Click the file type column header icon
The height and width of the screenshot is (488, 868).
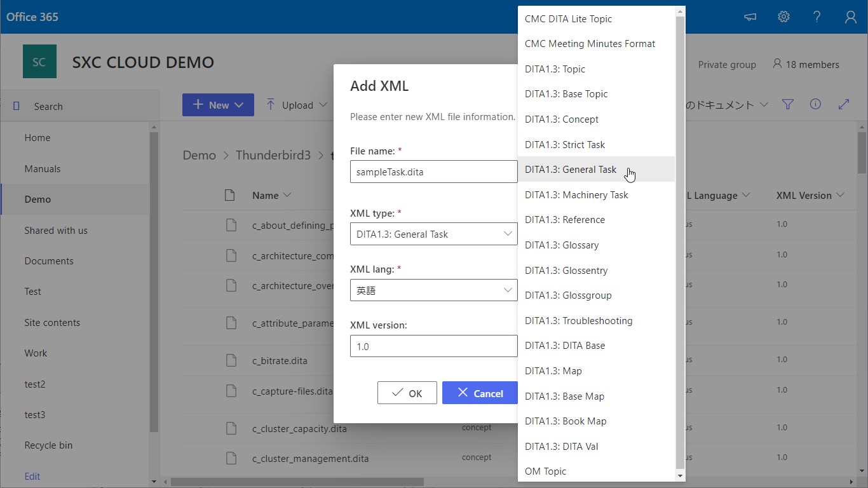coord(230,195)
